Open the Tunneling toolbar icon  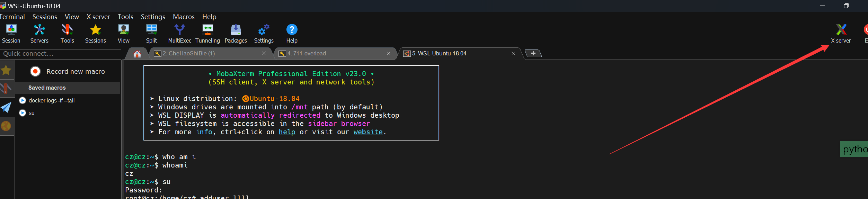pos(207,34)
